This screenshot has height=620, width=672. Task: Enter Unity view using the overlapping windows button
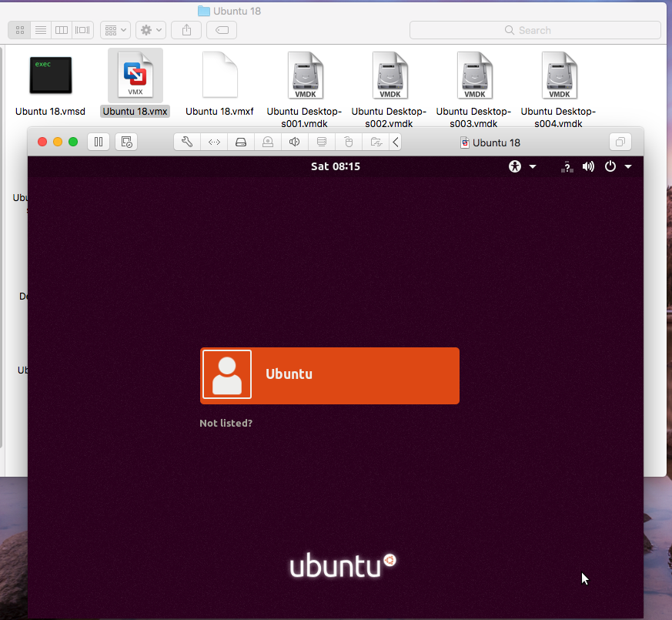(x=620, y=142)
